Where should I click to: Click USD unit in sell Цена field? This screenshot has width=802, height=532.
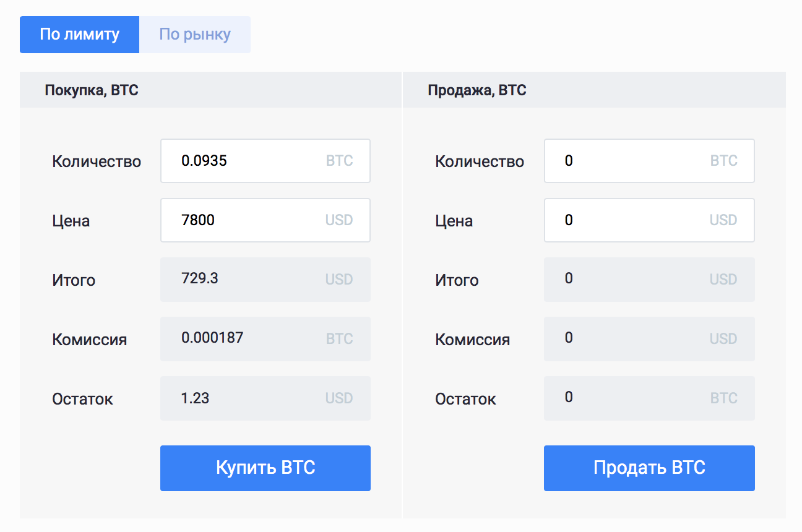click(723, 220)
